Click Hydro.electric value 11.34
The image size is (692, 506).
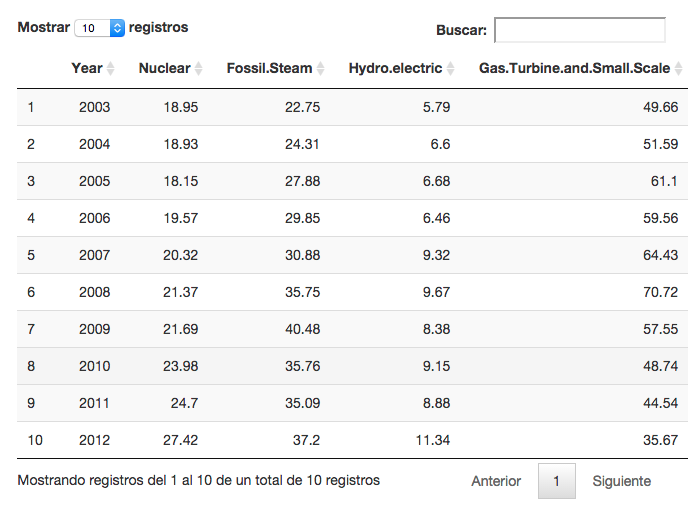click(432, 441)
